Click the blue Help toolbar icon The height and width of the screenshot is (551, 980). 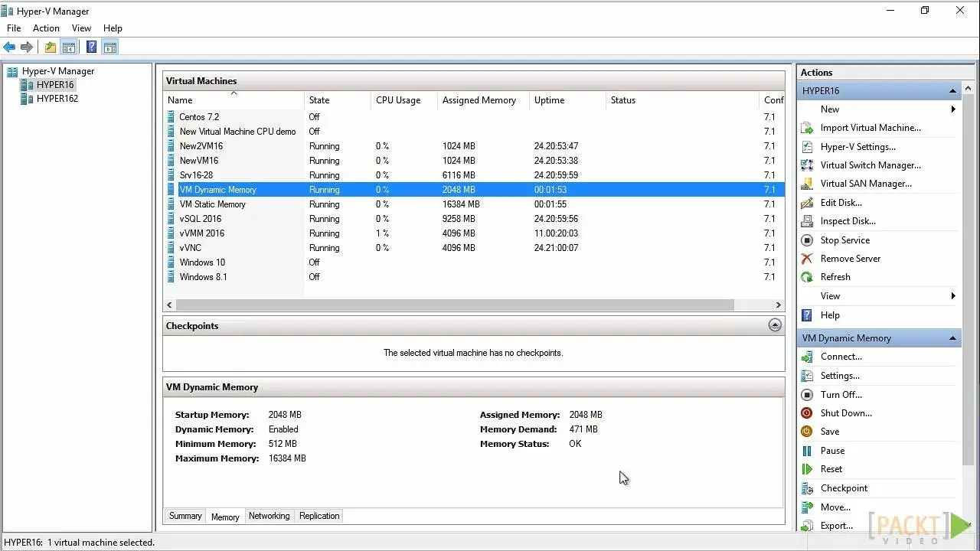[x=92, y=47]
